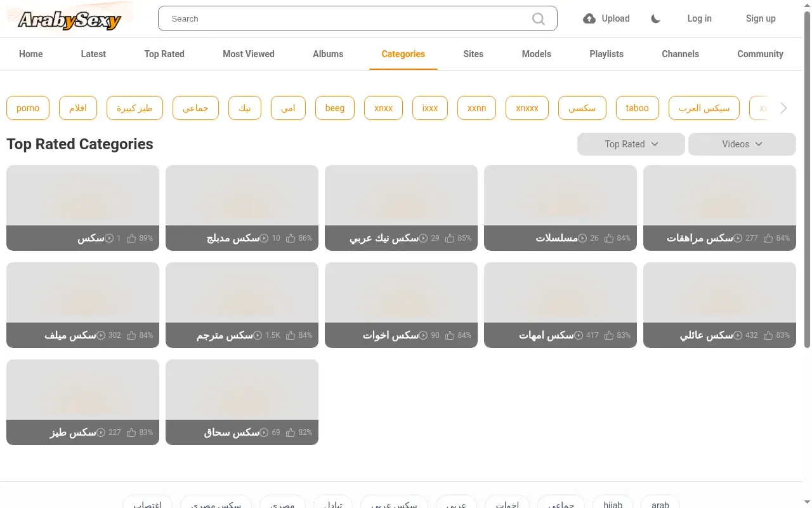Open the Most Viewed tab
The width and height of the screenshot is (812, 508).
tap(249, 54)
